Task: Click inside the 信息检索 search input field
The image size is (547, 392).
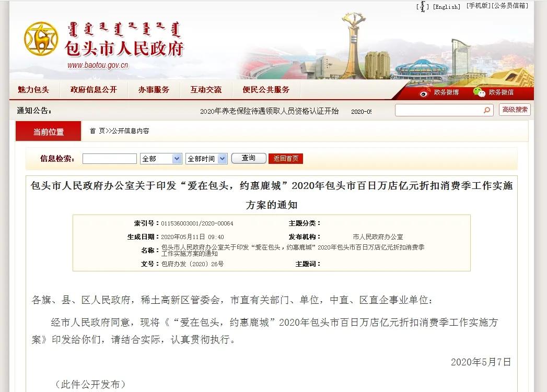Action: tap(109, 158)
